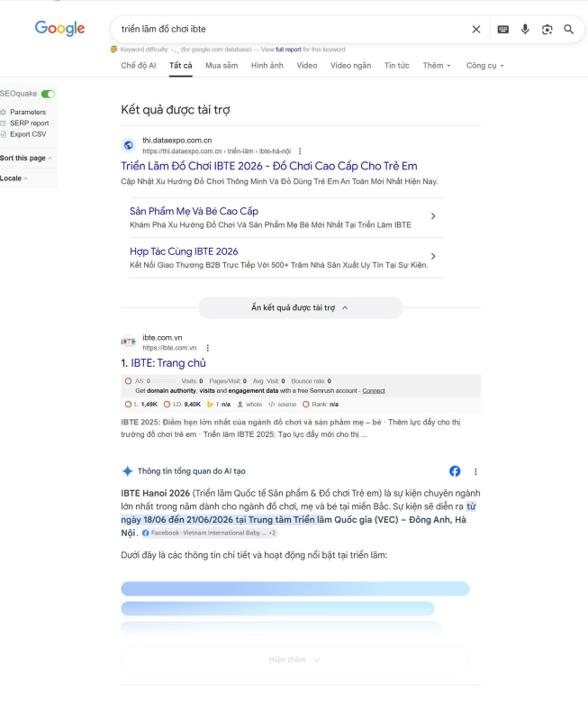This screenshot has height=702, width=588.
Task: Switch to Tin tức tab
Action: tap(396, 66)
